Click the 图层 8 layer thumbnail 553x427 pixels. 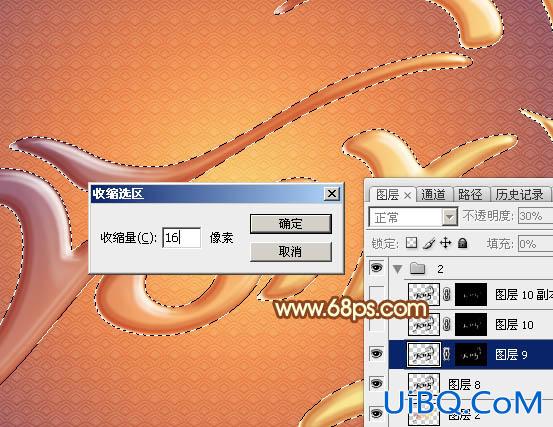(x=424, y=384)
